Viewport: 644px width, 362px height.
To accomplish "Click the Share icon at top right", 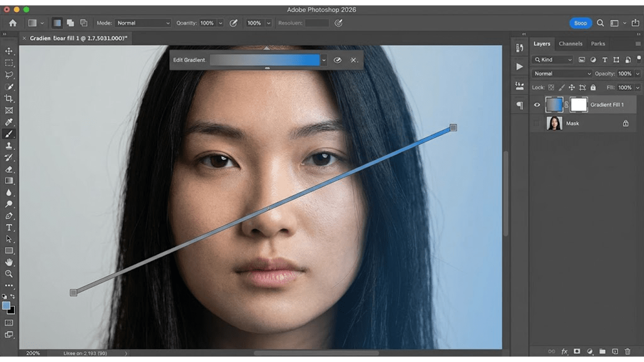I will tap(635, 23).
